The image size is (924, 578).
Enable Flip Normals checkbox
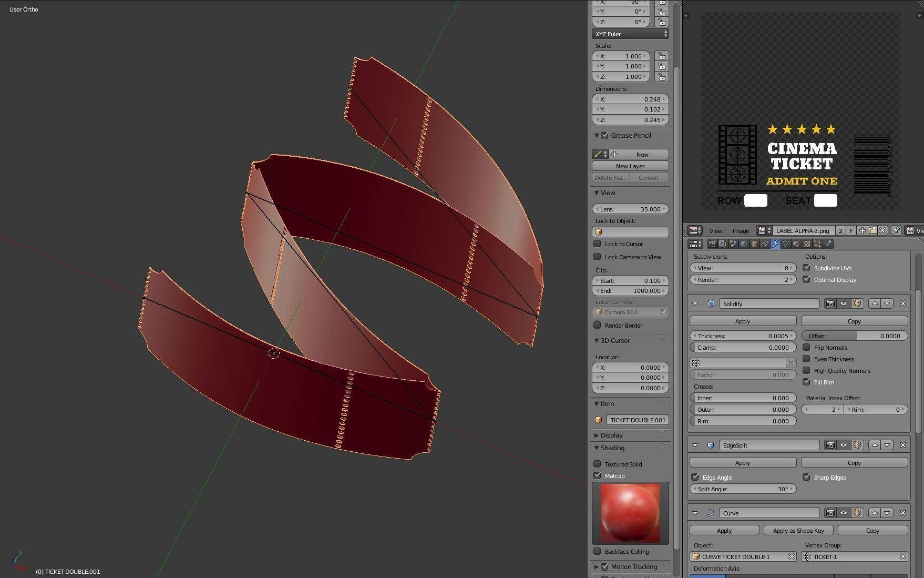point(807,347)
